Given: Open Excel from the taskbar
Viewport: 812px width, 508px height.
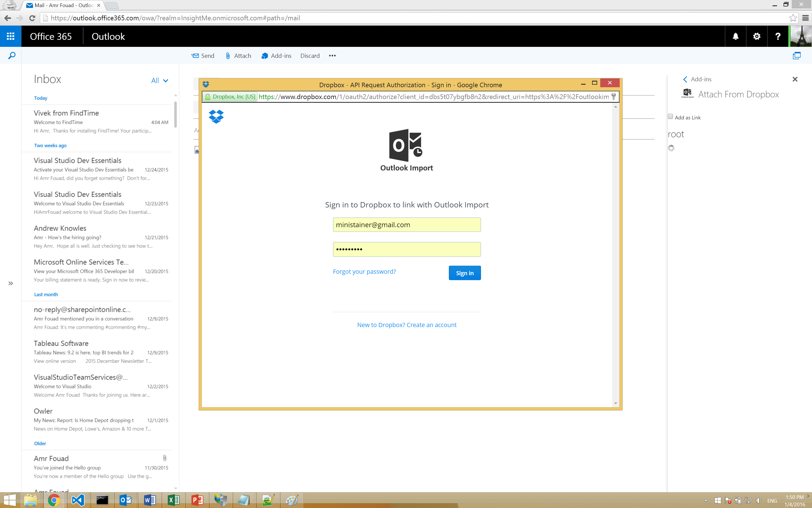Looking at the screenshot, I should tap(173, 500).
